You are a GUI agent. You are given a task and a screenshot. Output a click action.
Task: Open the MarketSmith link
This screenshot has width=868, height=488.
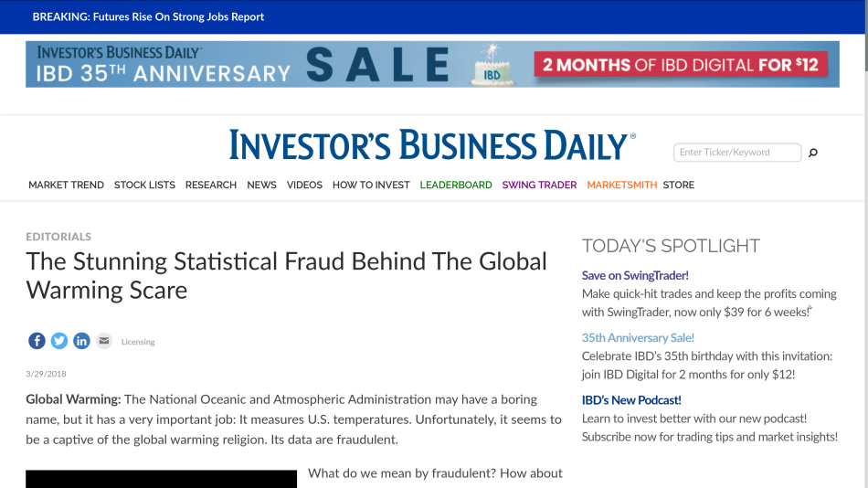[x=621, y=185]
